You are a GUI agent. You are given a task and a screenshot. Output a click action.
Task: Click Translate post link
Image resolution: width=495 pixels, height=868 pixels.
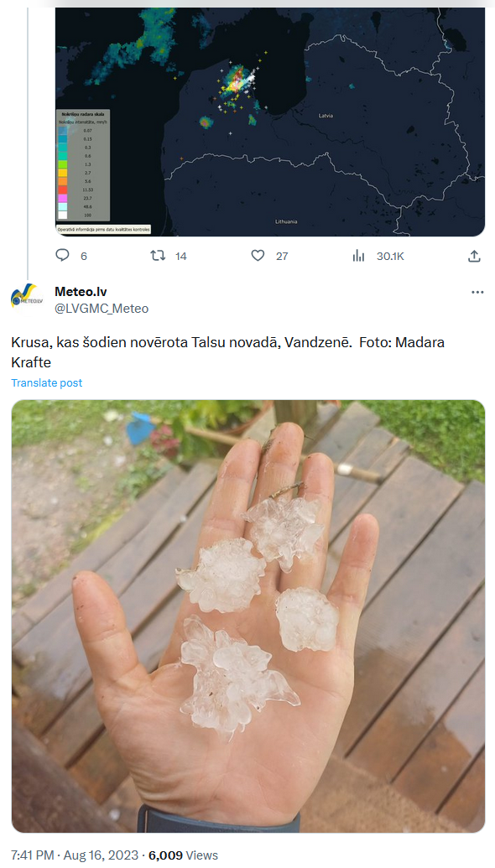click(x=46, y=382)
